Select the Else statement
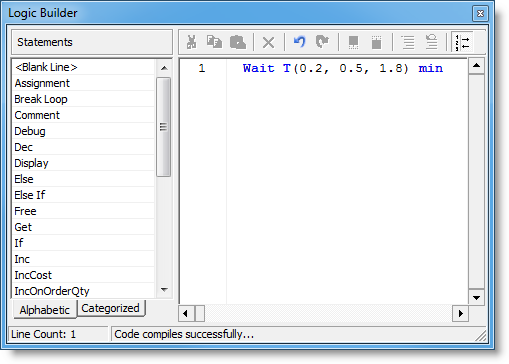This screenshot has height=364, width=509. [x=84, y=179]
